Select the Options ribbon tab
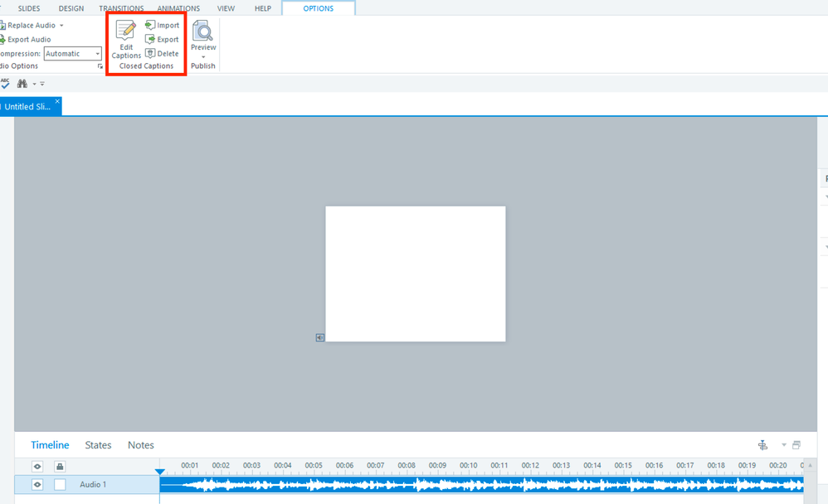The width and height of the screenshot is (828, 504). click(319, 8)
